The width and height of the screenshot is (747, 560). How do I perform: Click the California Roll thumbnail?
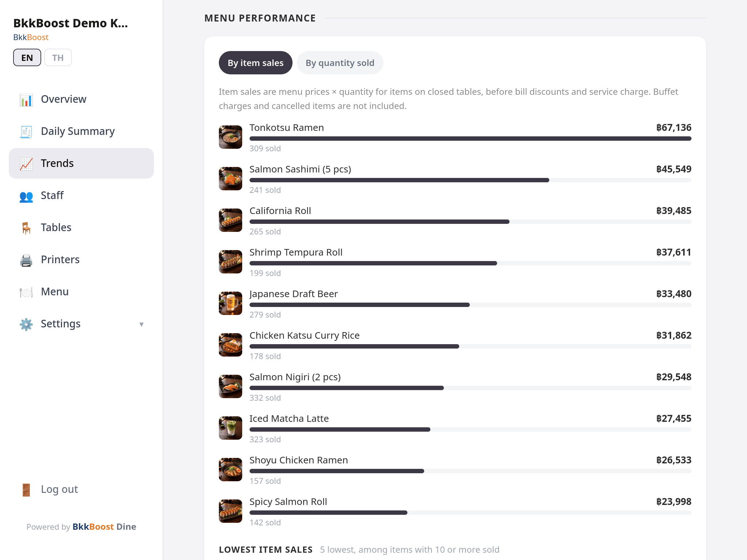coord(231,220)
